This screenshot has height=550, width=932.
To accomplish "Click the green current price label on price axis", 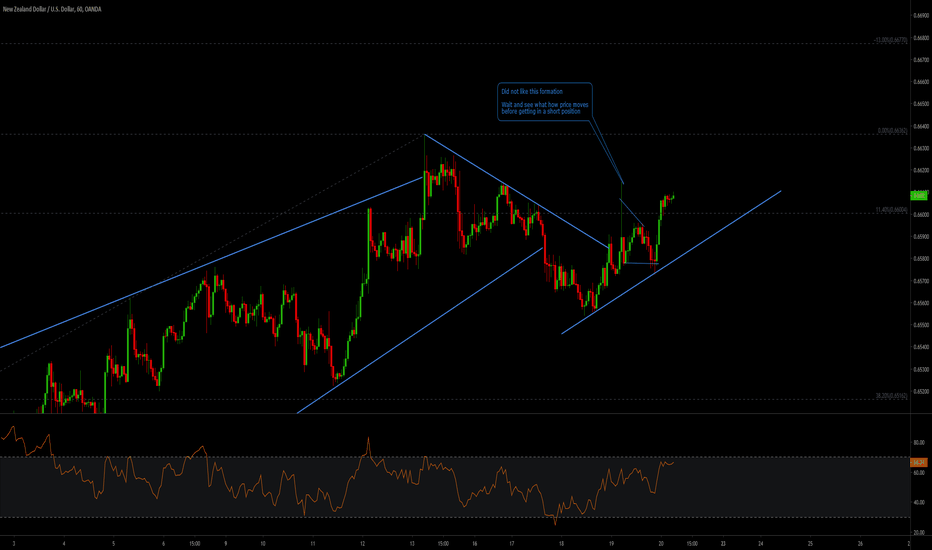I will [x=918, y=196].
